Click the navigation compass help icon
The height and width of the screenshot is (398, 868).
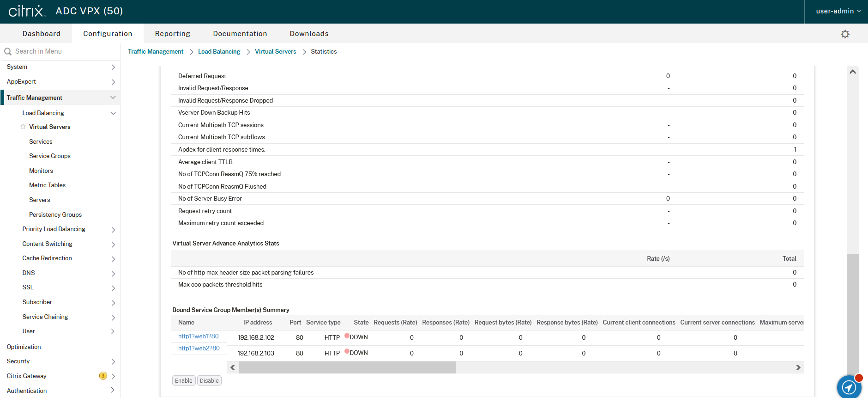(849, 387)
